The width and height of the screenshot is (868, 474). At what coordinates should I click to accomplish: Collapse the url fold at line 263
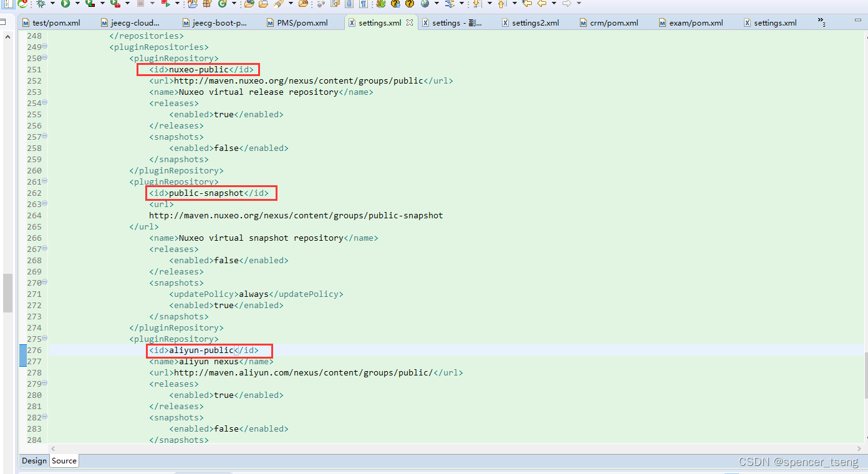[45, 204]
